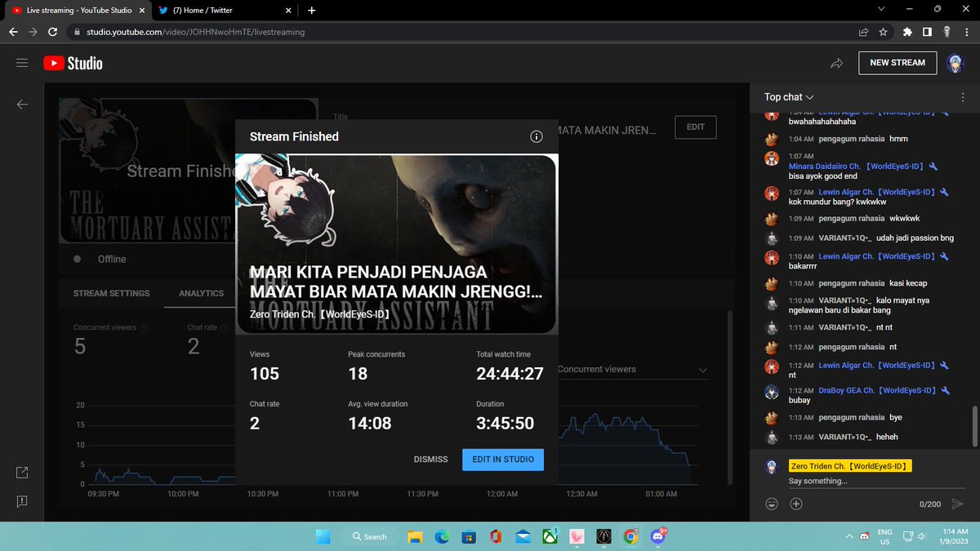Show hidden icons in the system tray
980x551 pixels.
[x=850, y=536]
